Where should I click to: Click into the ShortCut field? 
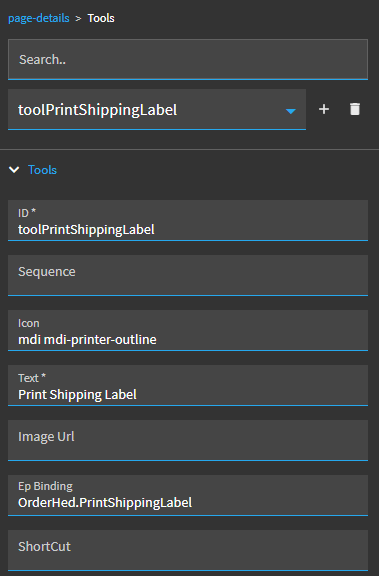point(188,550)
